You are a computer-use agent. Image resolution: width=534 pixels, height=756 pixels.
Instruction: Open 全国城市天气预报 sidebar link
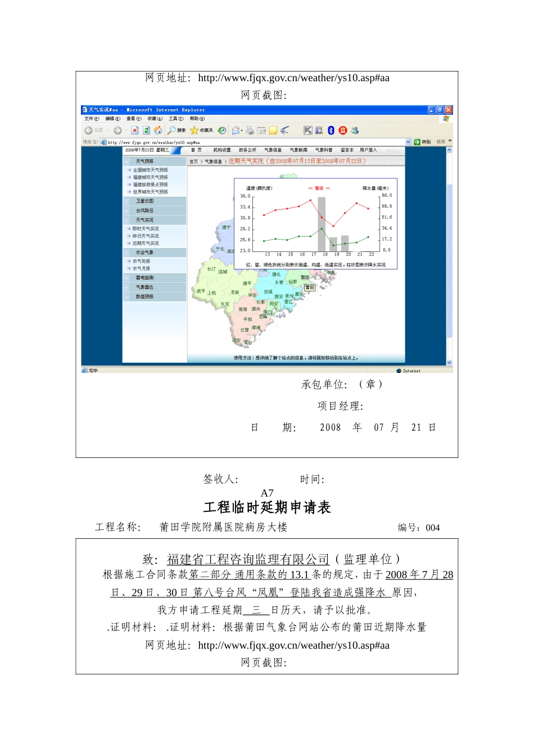(x=150, y=170)
